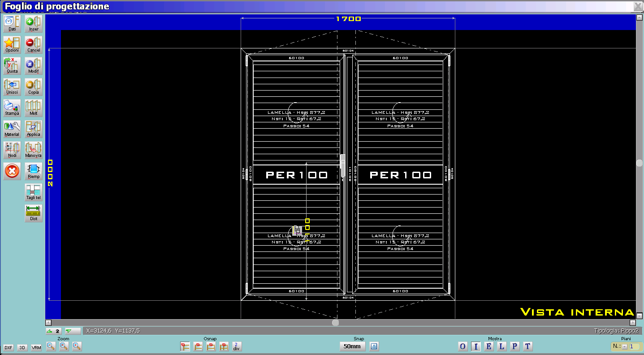Click the VRM button
The width and height of the screenshot is (644, 355).
[36, 348]
